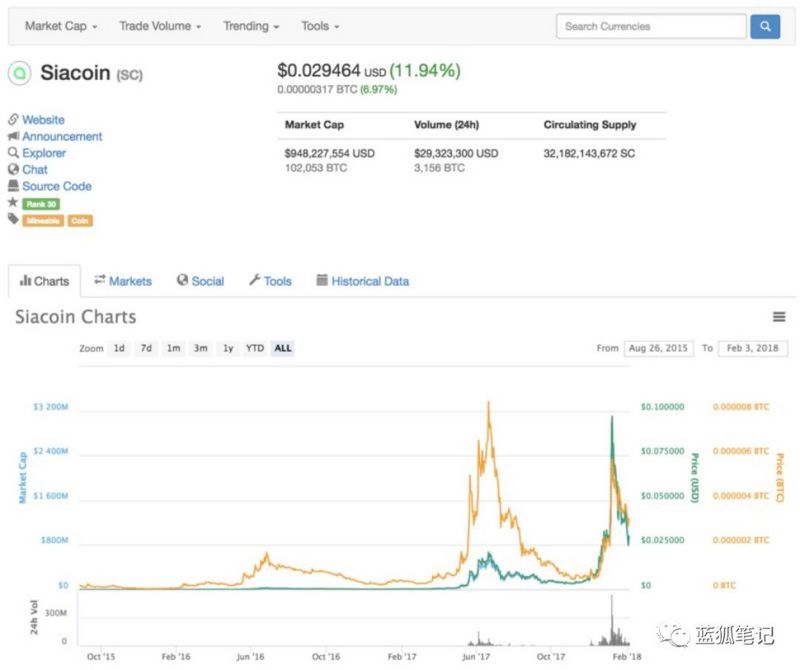Open the Announcement link
Viewport: 800px width, 670px height.
tap(62, 137)
